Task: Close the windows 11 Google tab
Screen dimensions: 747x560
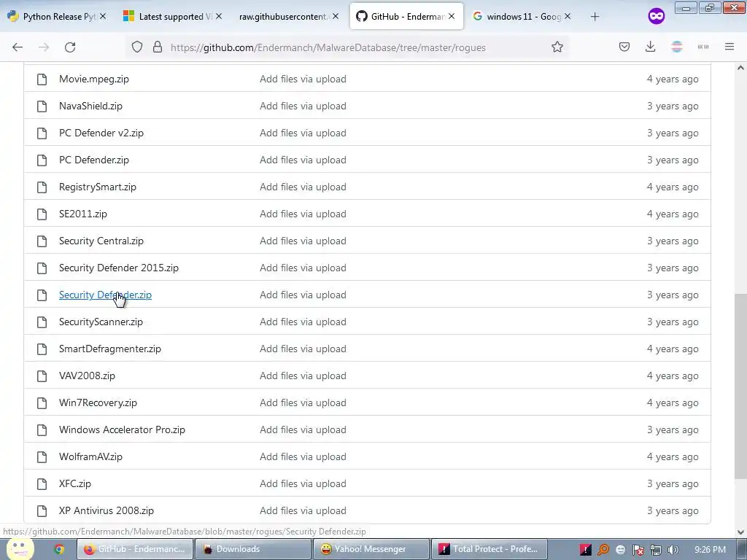Action: coord(568,16)
